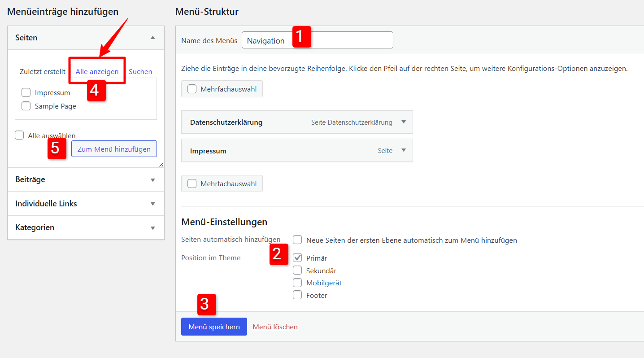Enable the top Mehrfachauswahl checkbox
The height and width of the screenshot is (358, 644).
tap(192, 89)
